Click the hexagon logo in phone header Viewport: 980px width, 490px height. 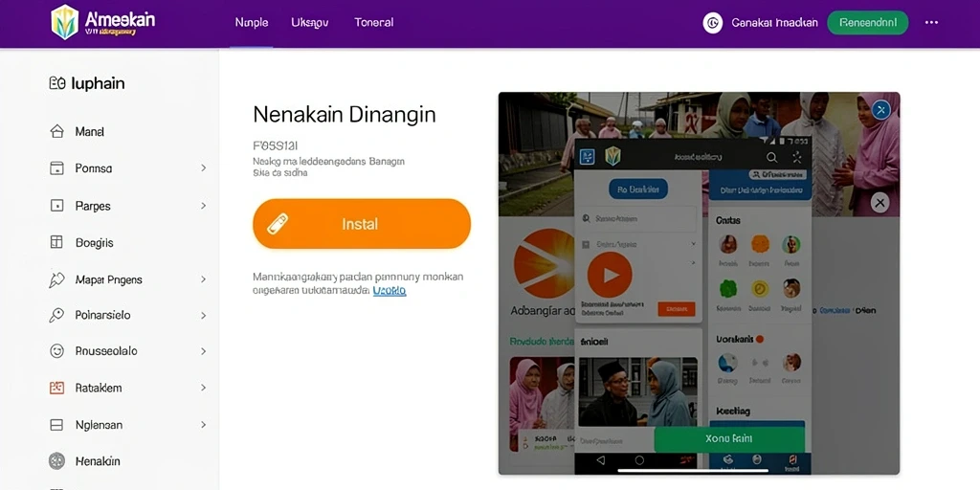(x=612, y=156)
